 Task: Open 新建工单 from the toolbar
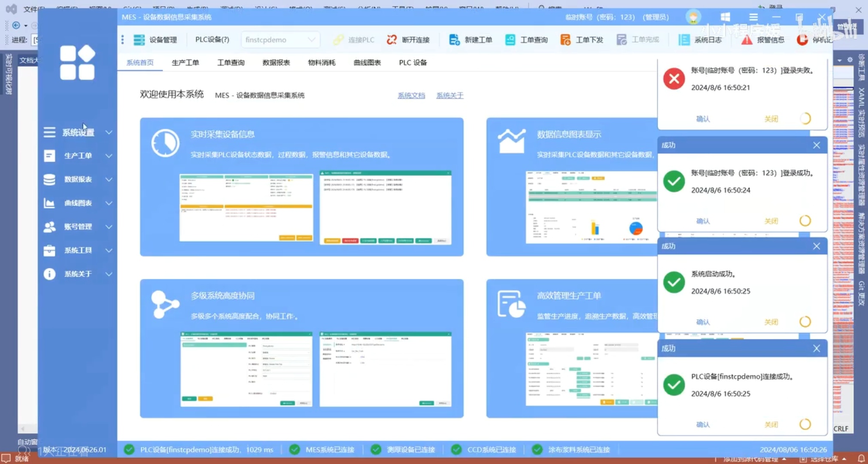[x=454, y=40]
